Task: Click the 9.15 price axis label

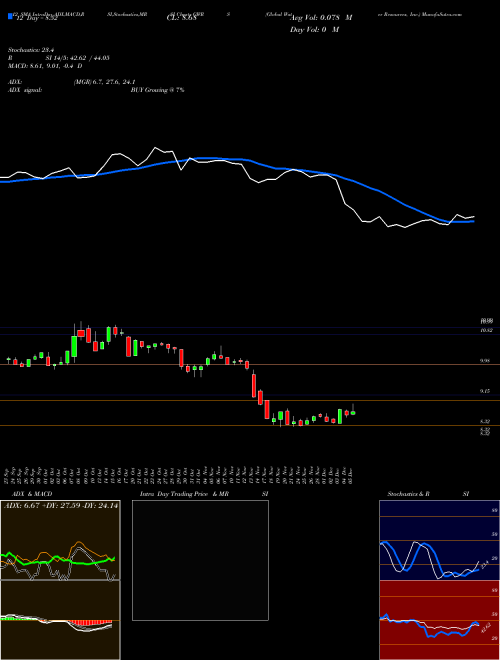Action: (x=486, y=391)
